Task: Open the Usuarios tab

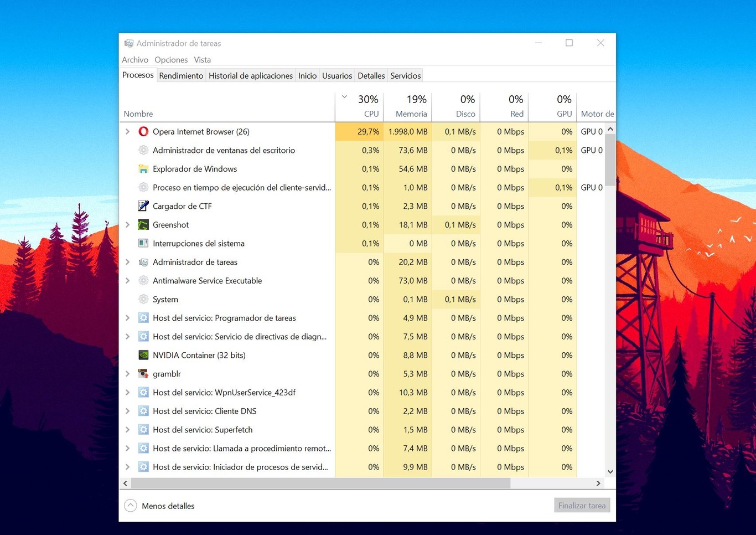Action: coord(337,76)
